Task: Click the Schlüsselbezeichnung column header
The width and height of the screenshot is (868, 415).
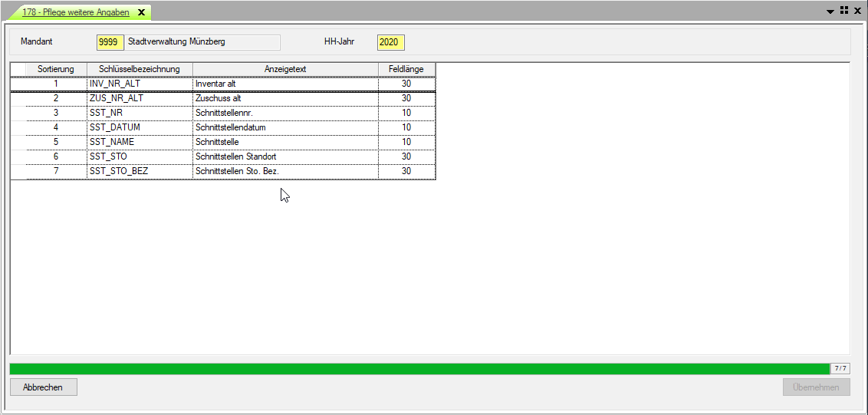Action: (x=140, y=69)
